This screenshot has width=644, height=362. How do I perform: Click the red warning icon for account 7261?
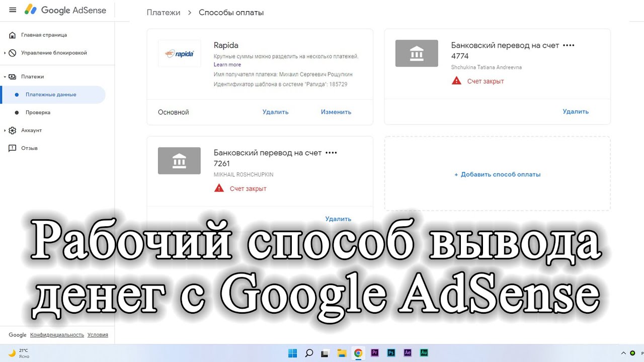[x=219, y=188]
